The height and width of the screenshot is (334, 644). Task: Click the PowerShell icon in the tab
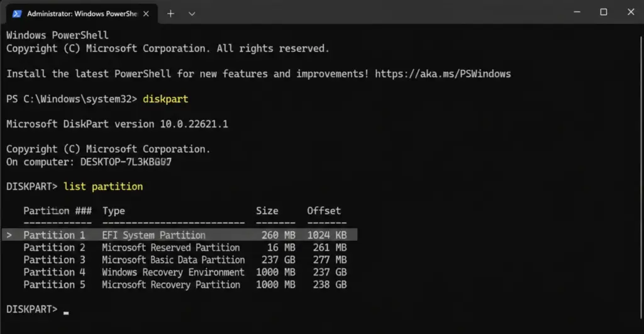click(17, 14)
